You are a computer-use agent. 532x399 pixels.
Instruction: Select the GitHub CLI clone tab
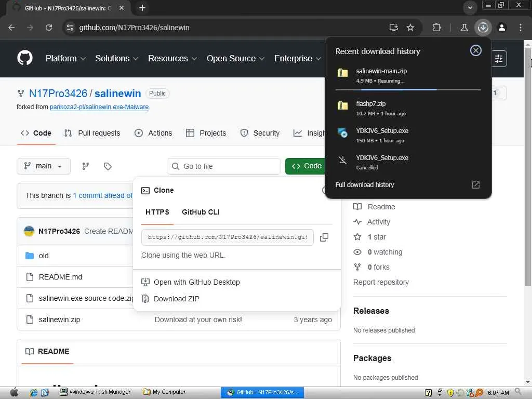tap(201, 212)
